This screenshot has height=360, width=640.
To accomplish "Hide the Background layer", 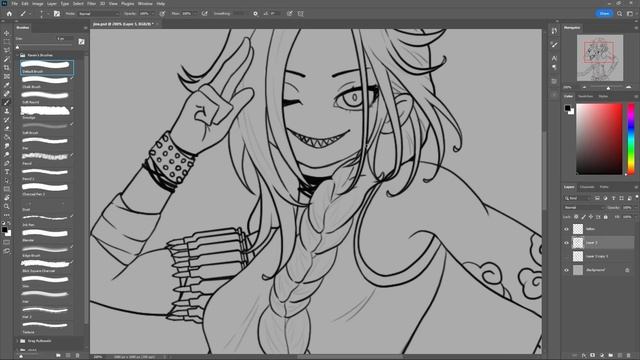I will (566, 270).
